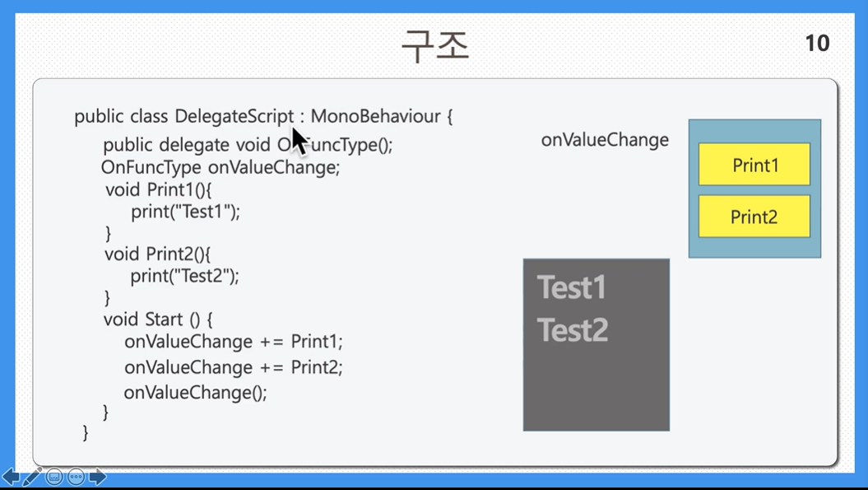Click Test2 in the gray output box

(573, 330)
